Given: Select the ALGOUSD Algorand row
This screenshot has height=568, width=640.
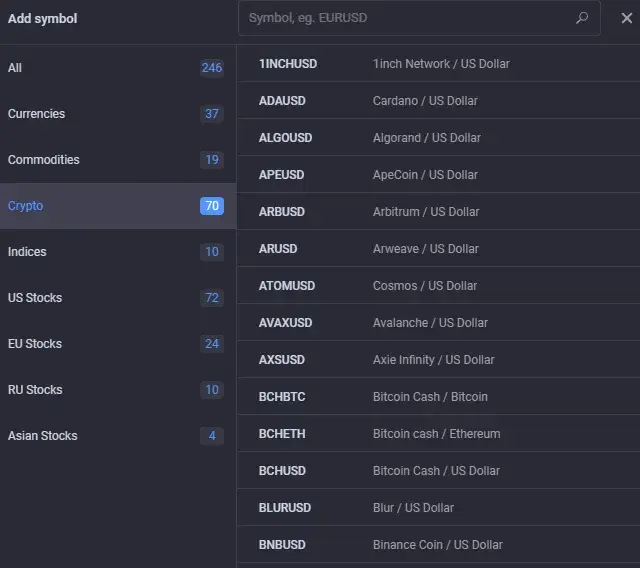Looking at the screenshot, I should coord(438,138).
